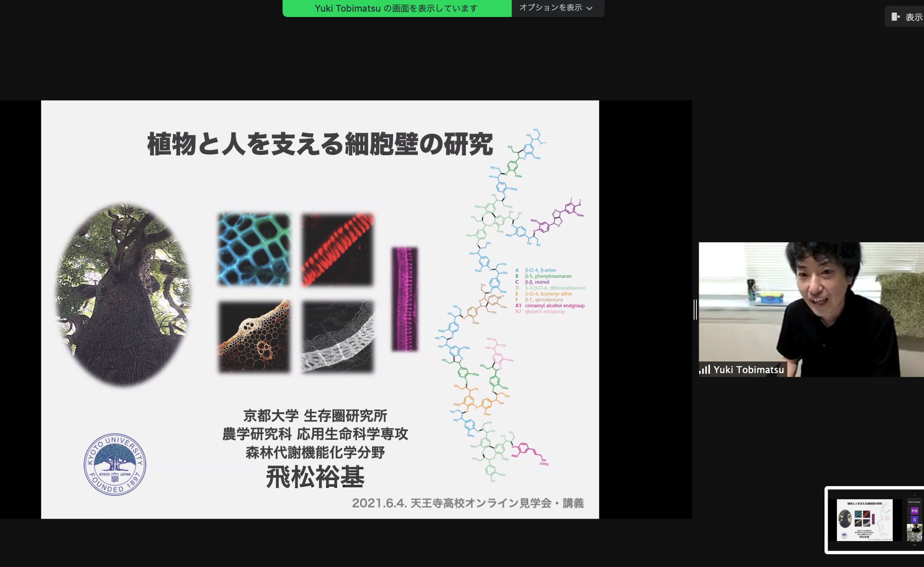This screenshot has height=567, width=924.
Task: Click the down chevron in the mini window
Action: pyautogui.click(x=915, y=545)
